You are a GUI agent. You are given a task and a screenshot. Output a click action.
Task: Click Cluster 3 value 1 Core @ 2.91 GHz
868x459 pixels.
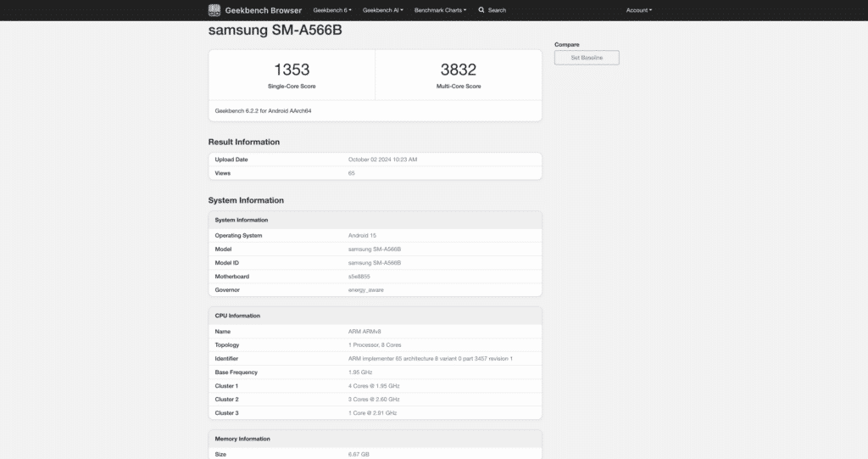click(373, 413)
